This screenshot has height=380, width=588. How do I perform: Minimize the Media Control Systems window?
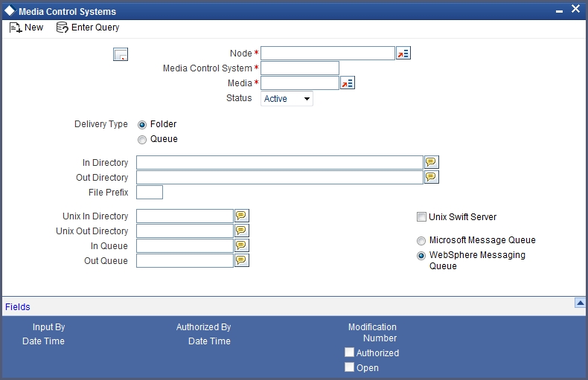point(560,11)
